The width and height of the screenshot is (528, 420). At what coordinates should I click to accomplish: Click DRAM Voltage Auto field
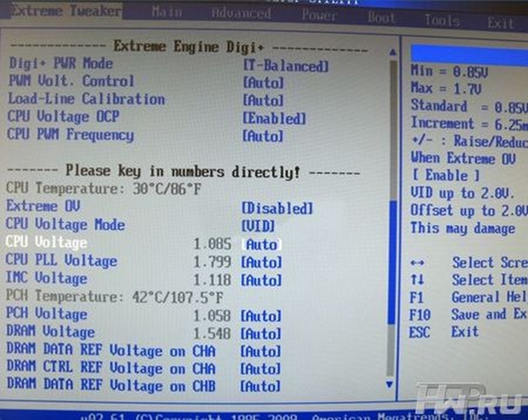[x=260, y=334]
